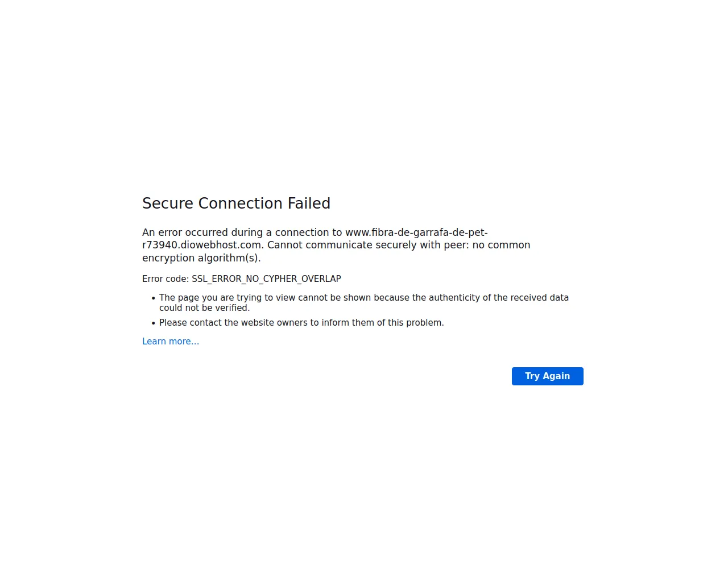Click "Please contact the website owners" text

233,323
